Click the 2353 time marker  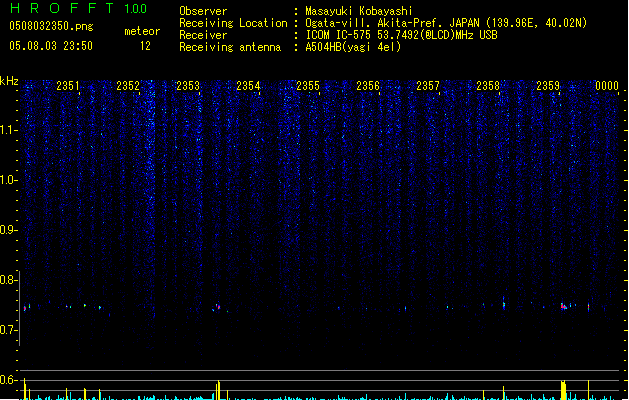click(188, 86)
